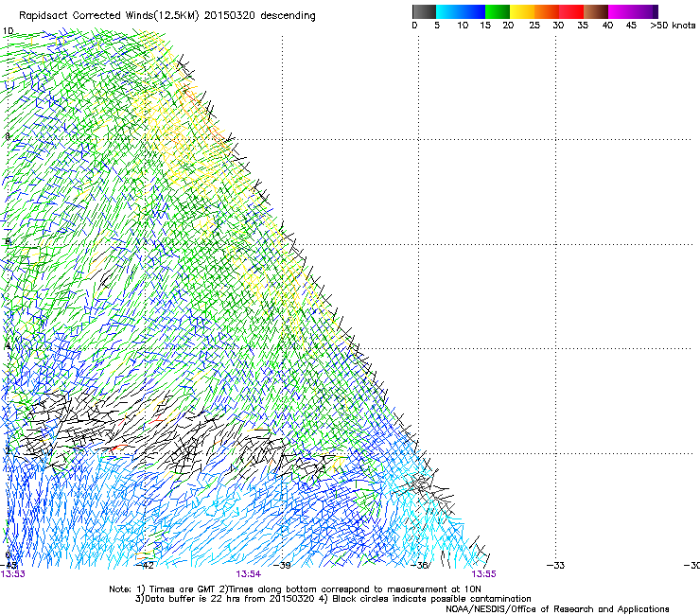Click the green 15-20 knots legend segment

click(498, 11)
